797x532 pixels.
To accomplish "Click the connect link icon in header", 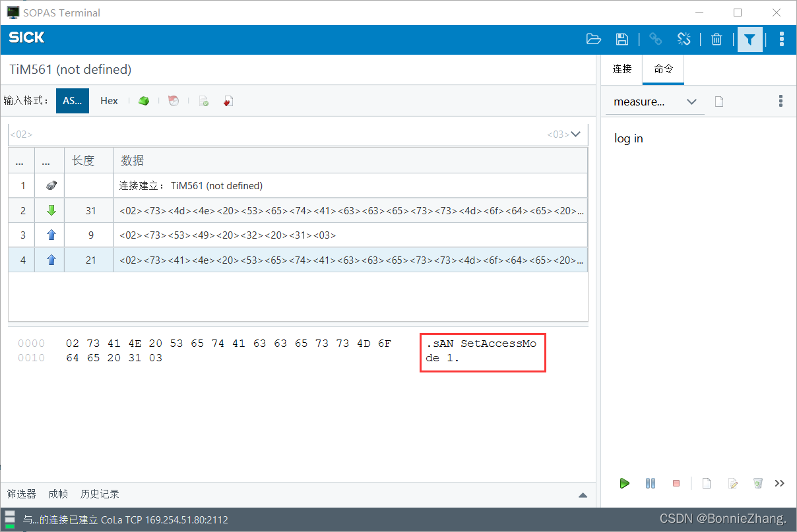I will [655, 40].
